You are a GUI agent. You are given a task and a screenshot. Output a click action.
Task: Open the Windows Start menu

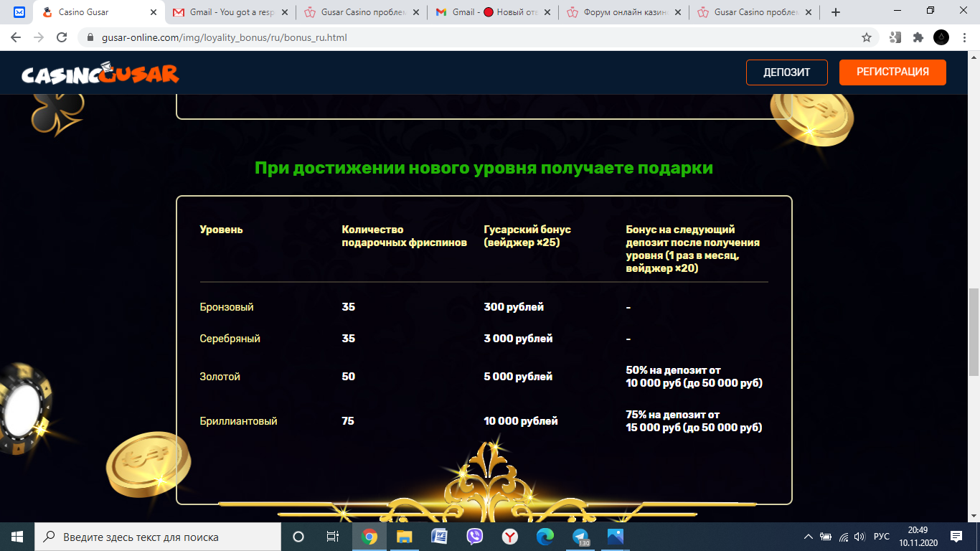click(x=17, y=537)
